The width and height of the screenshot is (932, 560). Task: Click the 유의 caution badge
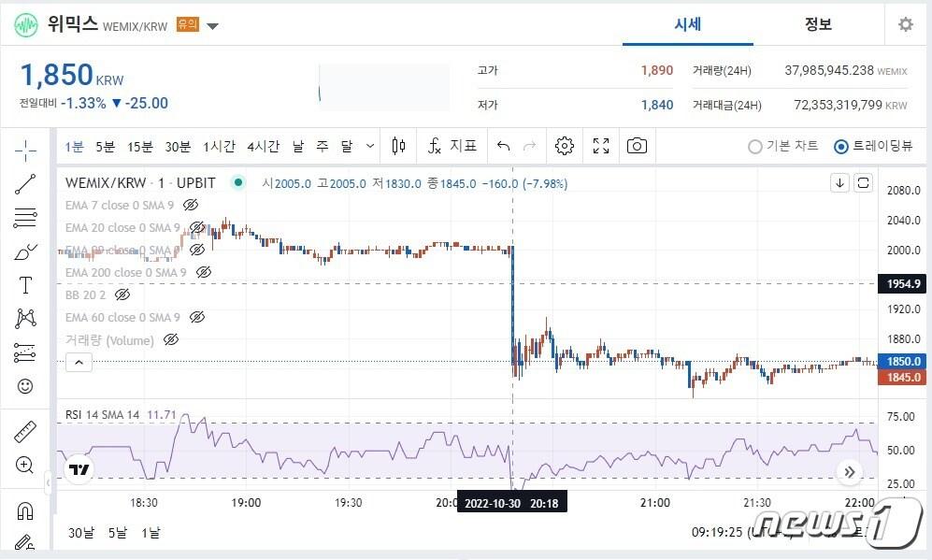click(188, 24)
